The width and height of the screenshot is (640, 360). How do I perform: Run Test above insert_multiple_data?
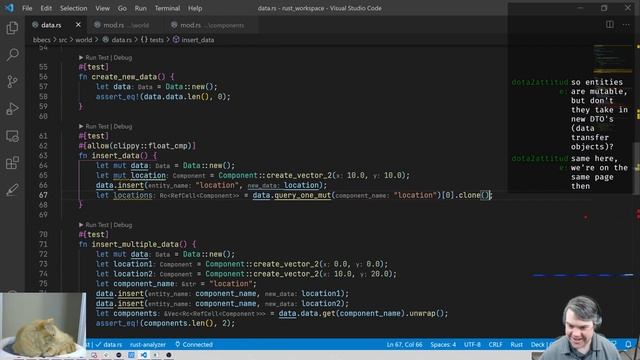(97, 225)
